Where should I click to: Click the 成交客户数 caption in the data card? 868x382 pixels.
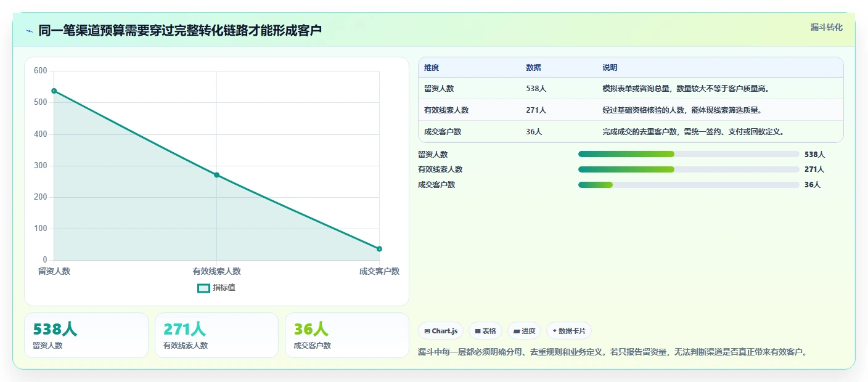tap(313, 346)
